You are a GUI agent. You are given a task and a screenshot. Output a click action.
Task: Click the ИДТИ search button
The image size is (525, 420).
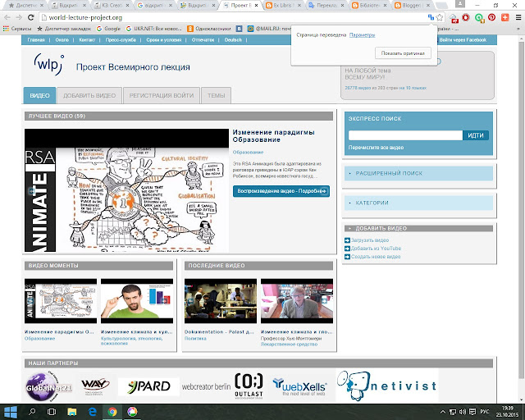point(476,135)
